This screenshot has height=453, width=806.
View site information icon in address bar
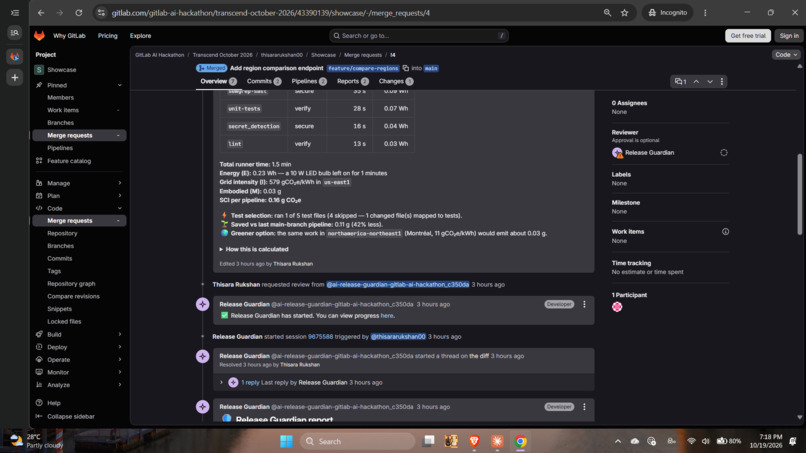pos(101,13)
